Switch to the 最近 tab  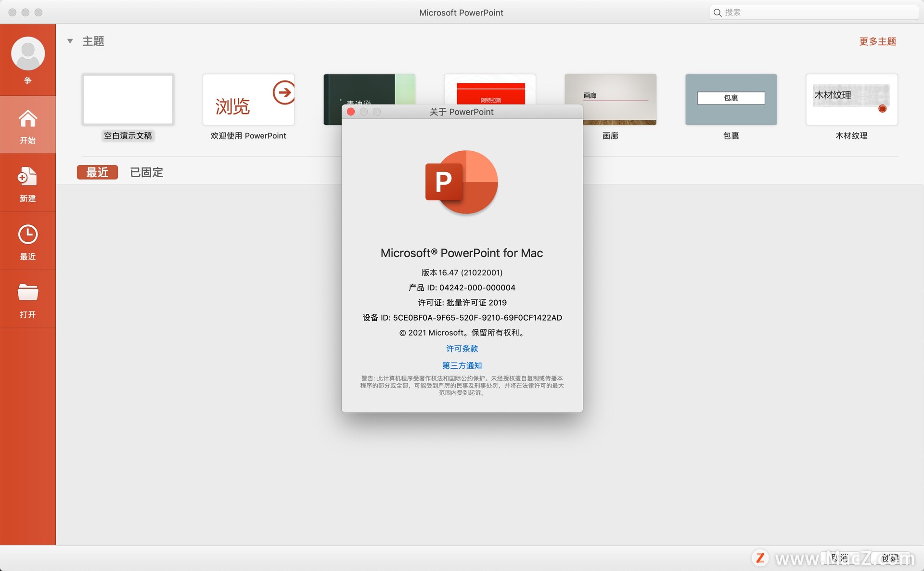pos(97,172)
